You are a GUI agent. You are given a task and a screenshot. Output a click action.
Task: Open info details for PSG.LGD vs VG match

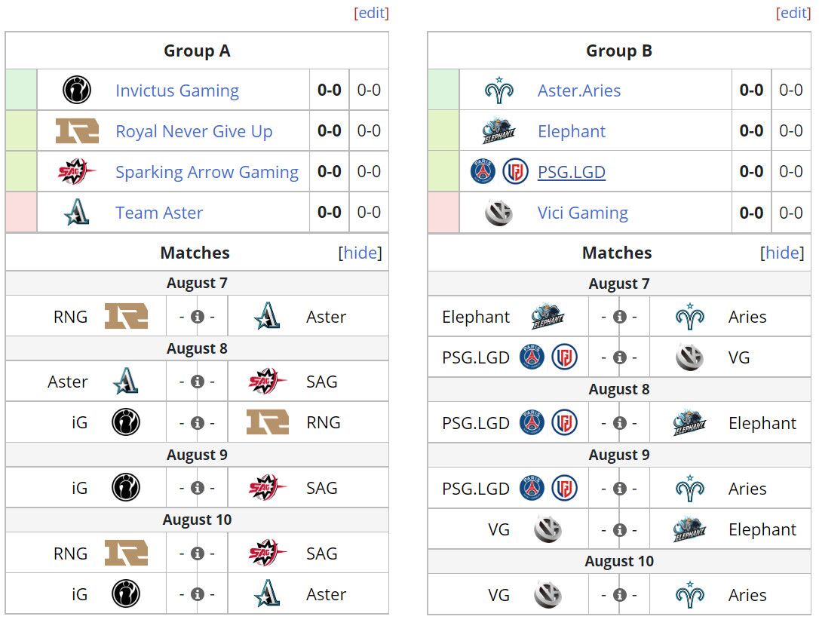(619, 357)
